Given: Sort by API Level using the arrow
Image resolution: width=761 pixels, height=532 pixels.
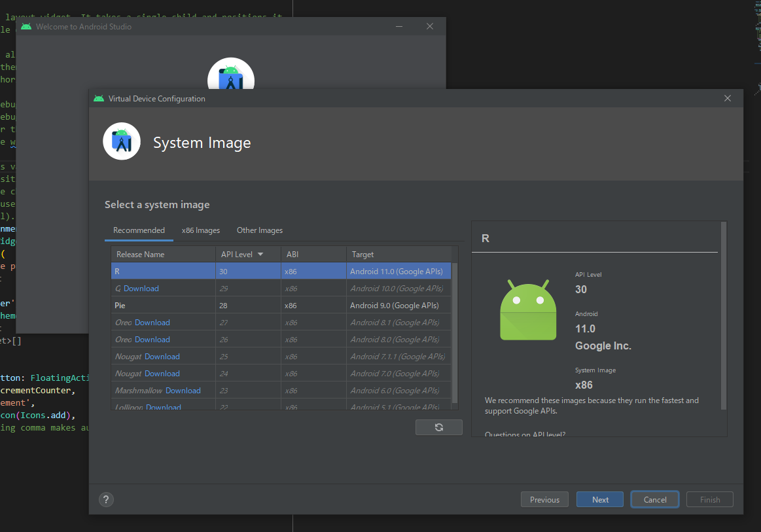Looking at the screenshot, I should pos(260,255).
